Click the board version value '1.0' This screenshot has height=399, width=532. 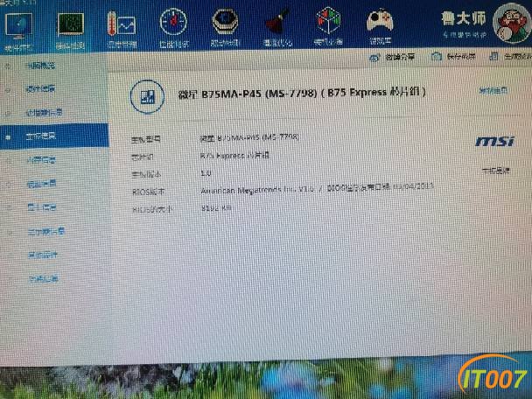(206, 173)
